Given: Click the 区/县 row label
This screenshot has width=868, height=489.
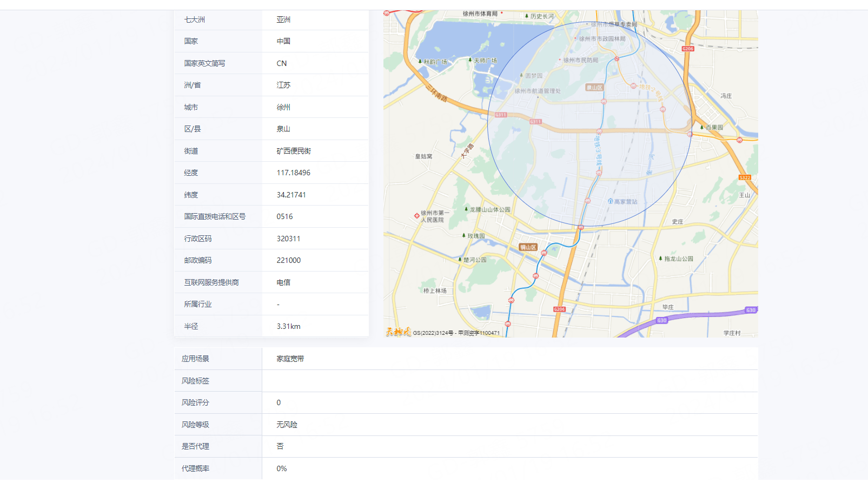Looking at the screenshot, I should pyautogui.click(x=193, y=129).
